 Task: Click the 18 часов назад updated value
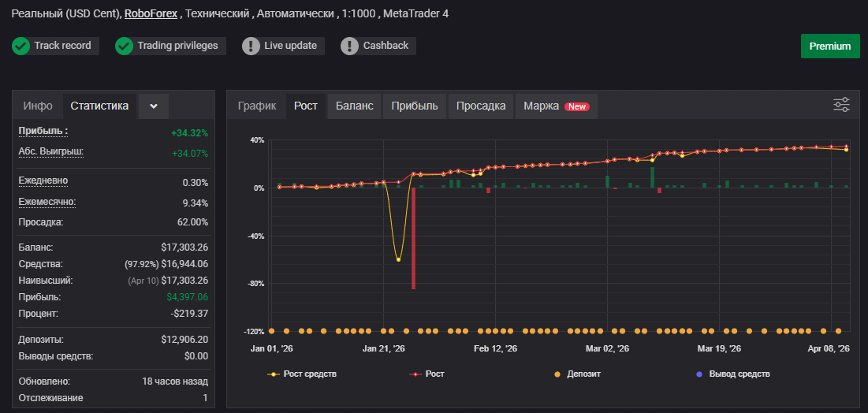[174, 381]
